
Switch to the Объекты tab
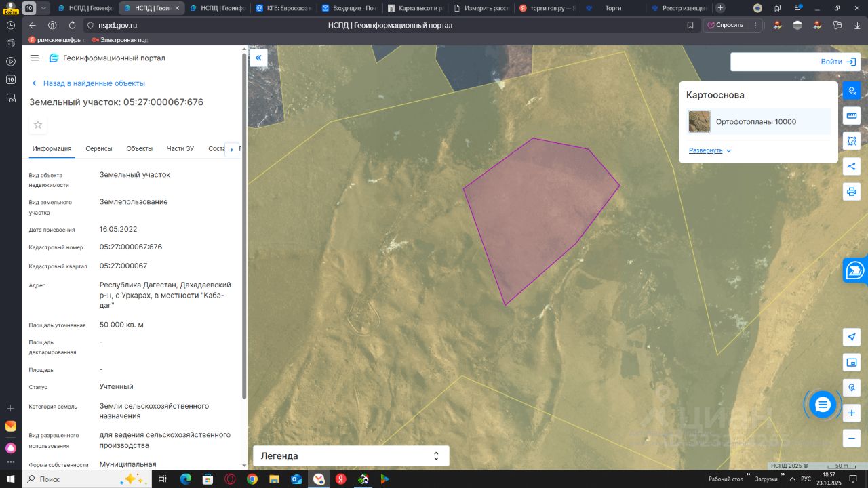point(140,149)
